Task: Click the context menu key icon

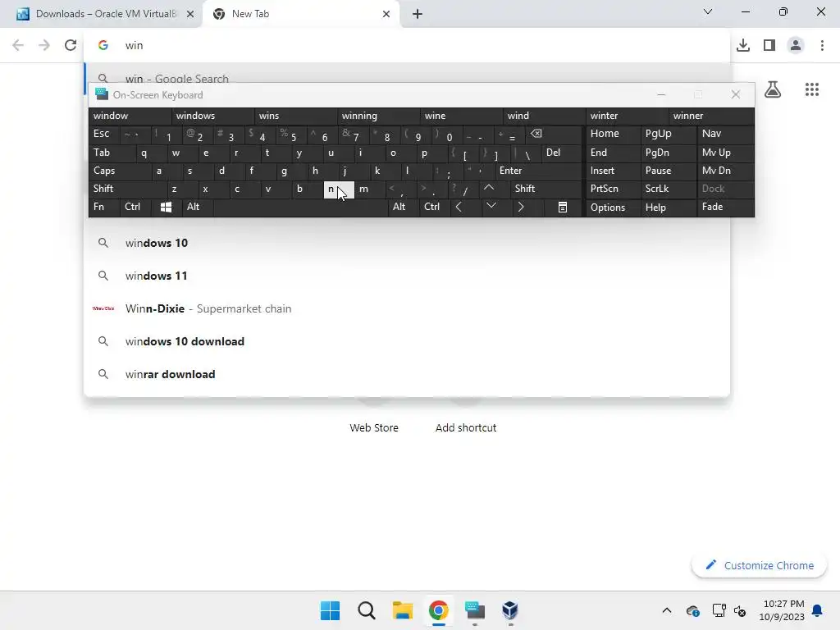Action: pyautogui.click(x=563, y=208)
